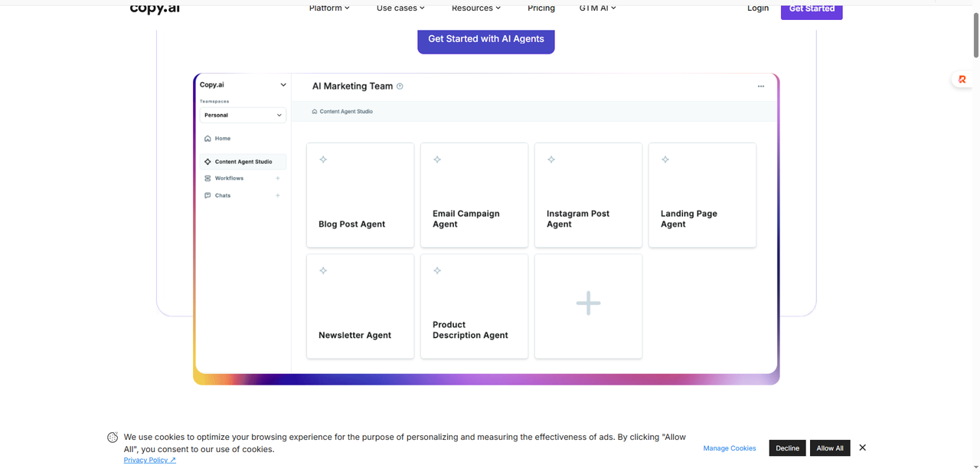This screenshot has height=472, width=980.
Task: Open the Product Description Agent card
Action: (475, 306)
